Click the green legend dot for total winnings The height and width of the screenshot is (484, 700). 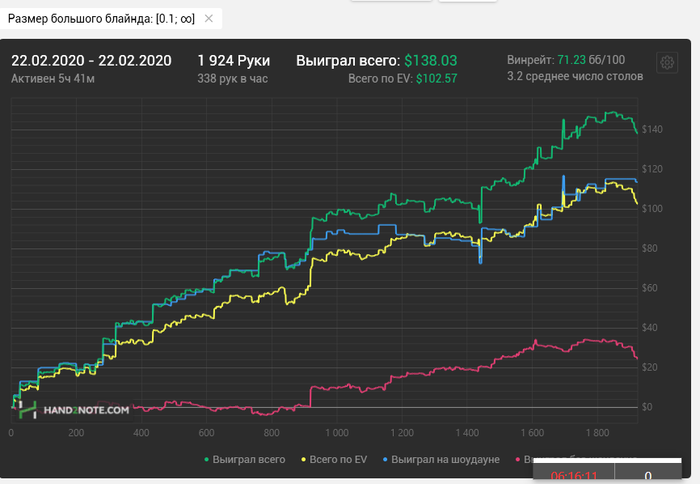tap(206, 459)
